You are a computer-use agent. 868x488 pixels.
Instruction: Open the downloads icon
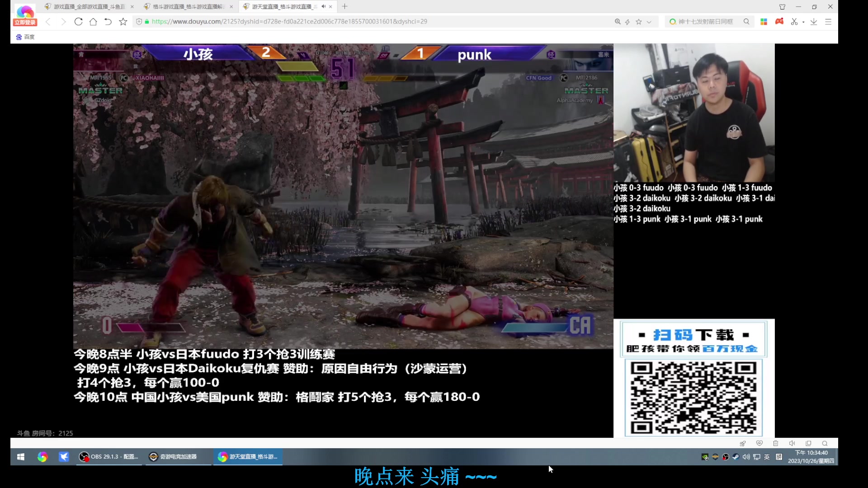pyautogui.click(x=814, y=22)
